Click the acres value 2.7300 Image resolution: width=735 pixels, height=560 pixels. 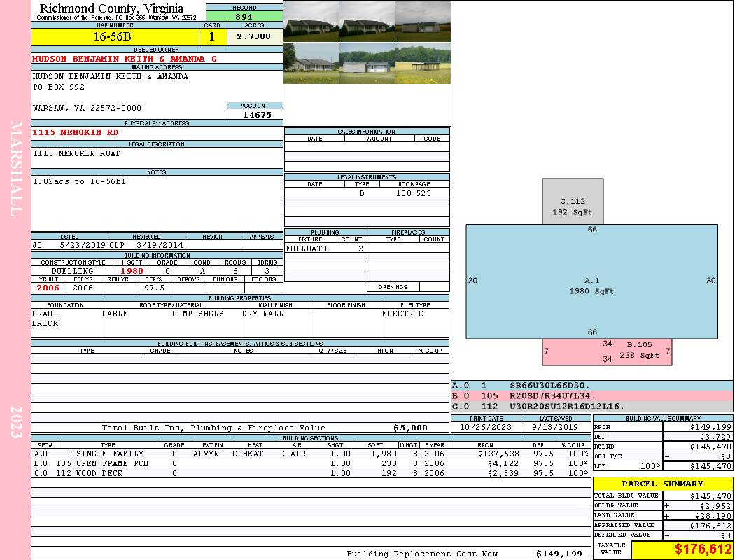coord(253,36)
